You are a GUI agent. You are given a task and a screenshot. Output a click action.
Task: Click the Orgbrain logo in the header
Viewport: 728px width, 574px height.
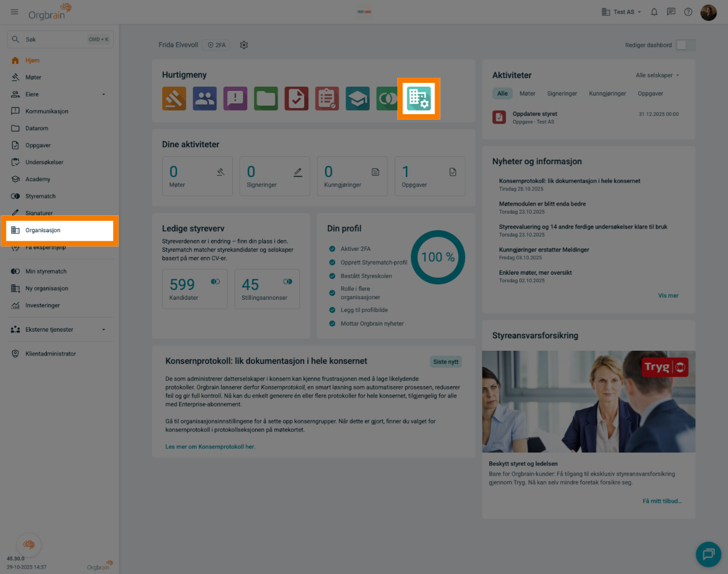49,12
